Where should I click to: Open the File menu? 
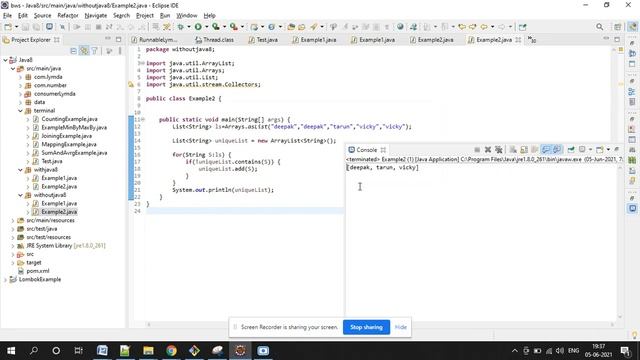pos(7,16)
